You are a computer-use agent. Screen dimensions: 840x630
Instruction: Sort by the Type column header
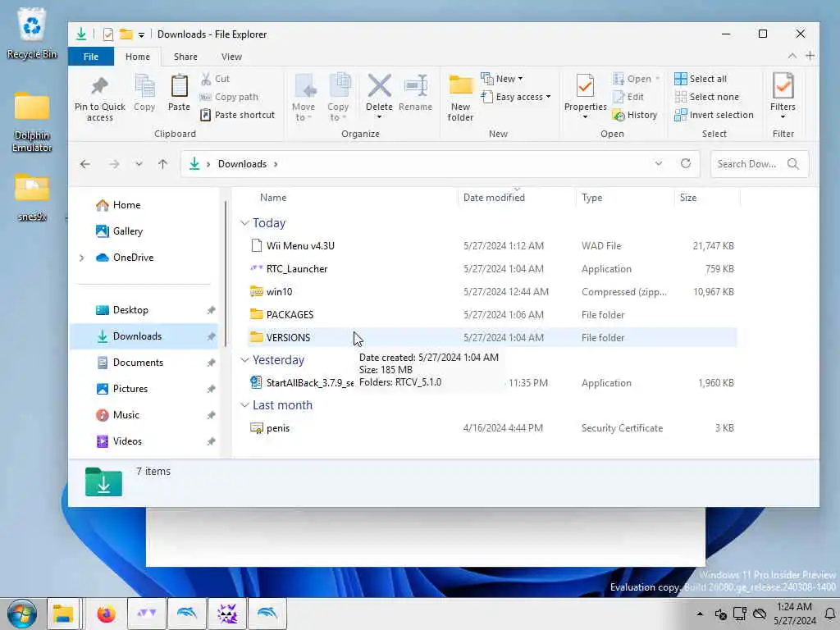click(592, 198)
